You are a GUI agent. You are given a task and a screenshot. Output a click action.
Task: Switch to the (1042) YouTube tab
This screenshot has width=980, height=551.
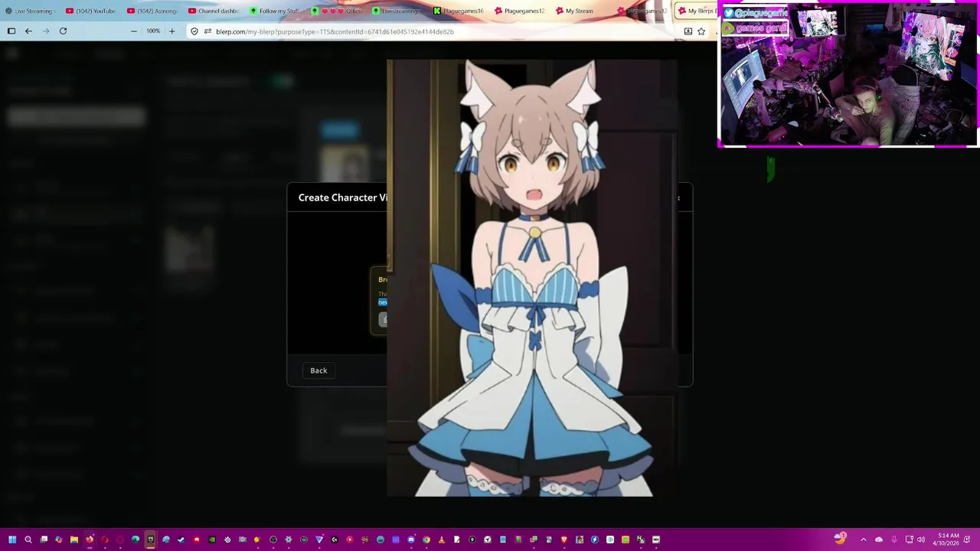(90, 11)
